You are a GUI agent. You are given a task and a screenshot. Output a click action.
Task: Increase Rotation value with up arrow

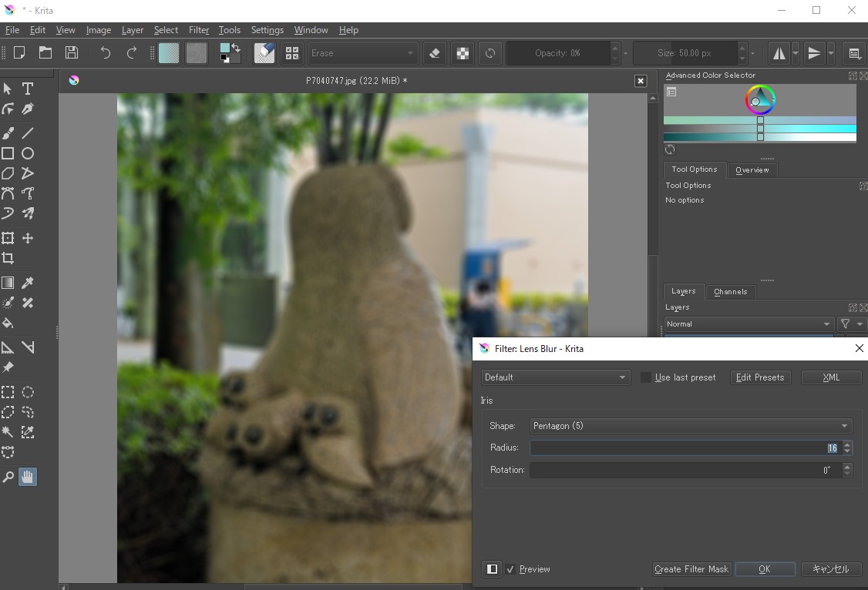(x=847, y=467)
